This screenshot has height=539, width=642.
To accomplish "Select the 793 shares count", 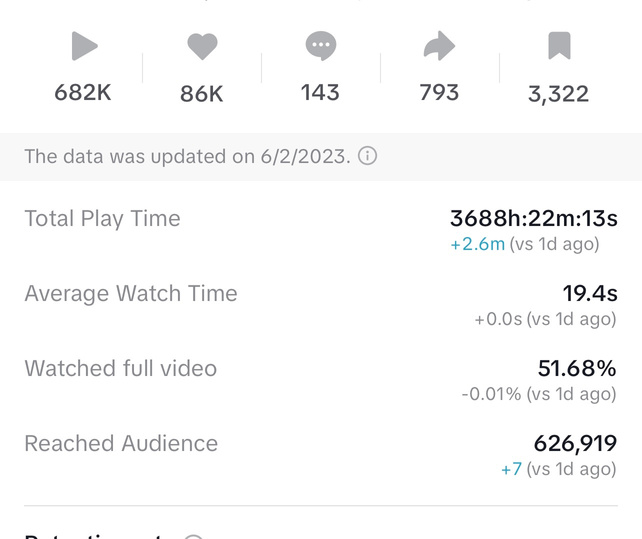I will [x=439, y=93].
